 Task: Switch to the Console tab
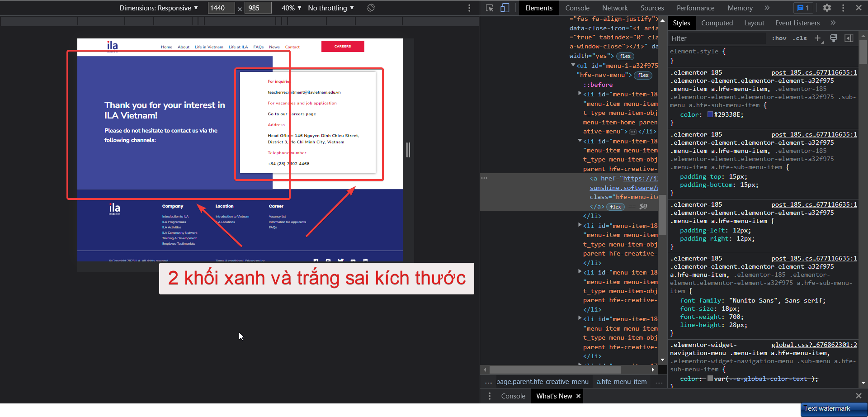pos(577,8)
